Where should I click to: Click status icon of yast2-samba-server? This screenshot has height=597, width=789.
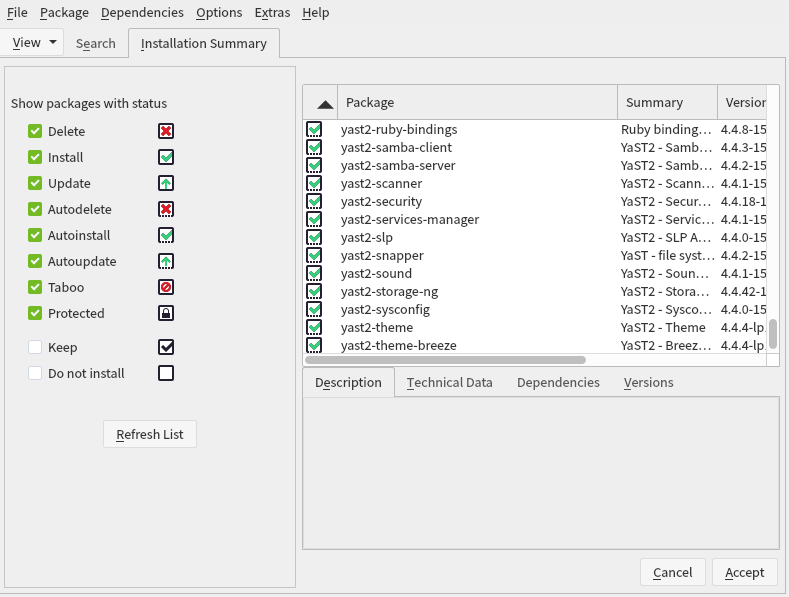[x=314, y=166]
